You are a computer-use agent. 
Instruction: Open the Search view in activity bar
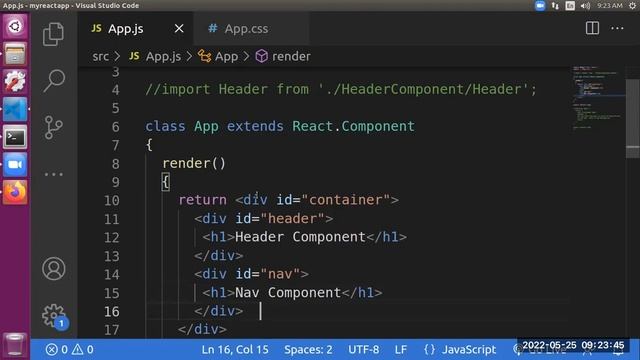coord(53,80)
